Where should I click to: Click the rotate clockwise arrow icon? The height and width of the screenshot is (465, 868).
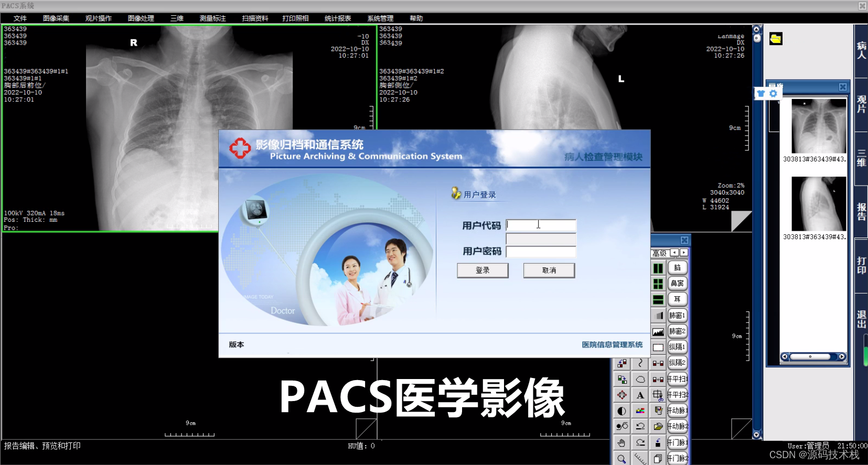[640, 442]
